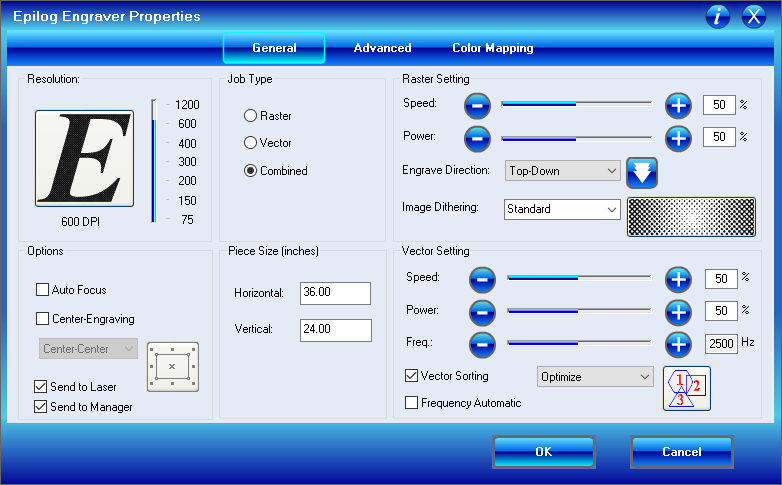Increase Raster Speed with plus button
This screenshot has height=485, width=782.
click(x=678, y=106)
